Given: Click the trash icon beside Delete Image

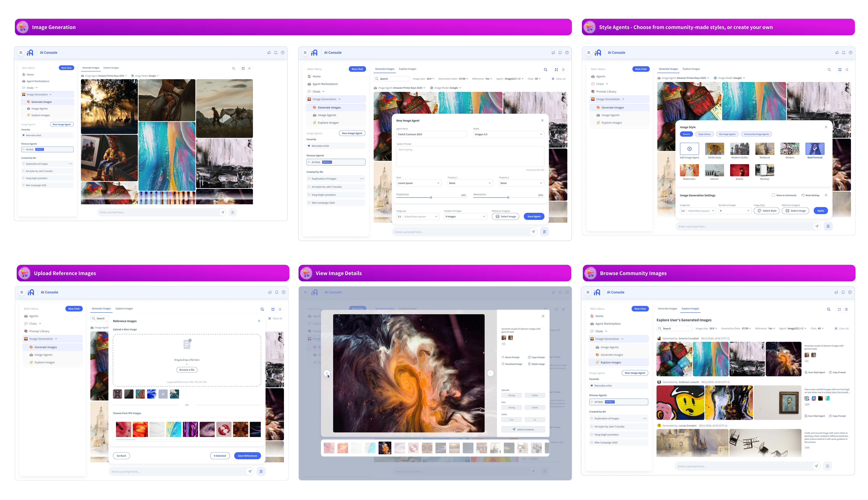Looking at the screenshot, I should click(x=529, y=364).
